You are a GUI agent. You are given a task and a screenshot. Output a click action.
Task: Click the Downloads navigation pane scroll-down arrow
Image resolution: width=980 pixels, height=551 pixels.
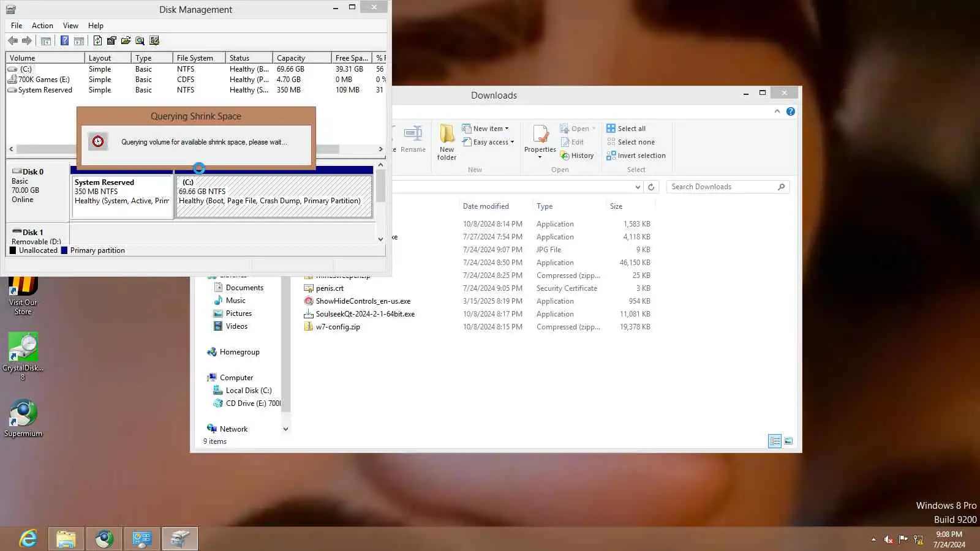285,429
